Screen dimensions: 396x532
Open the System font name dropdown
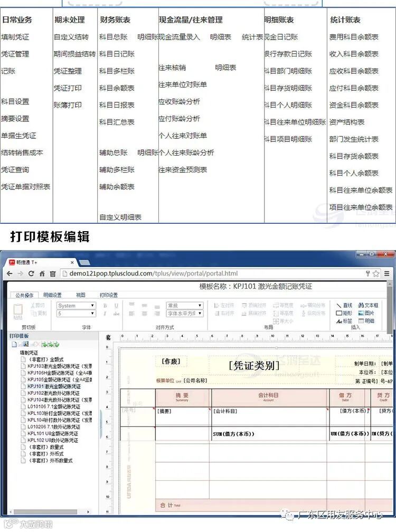(76, 306)
